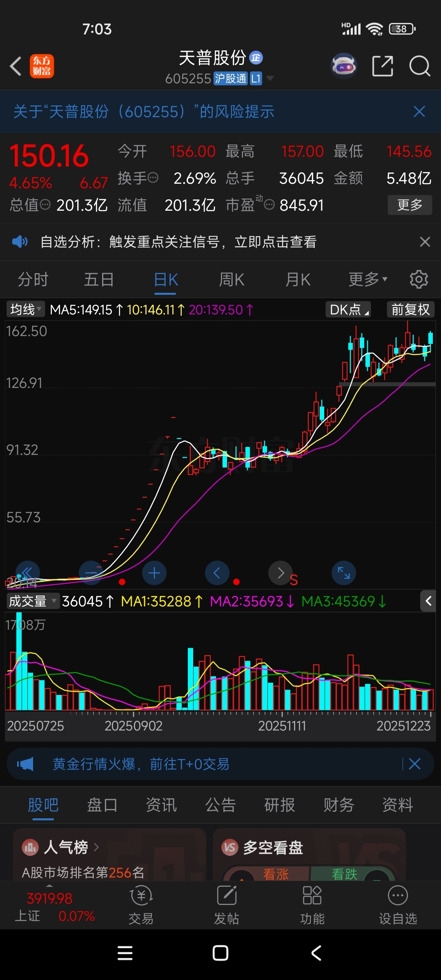Open the 公告 tab
Image resolution: width=441 pixels, height=980 pixels.
click(x=220, y=805)
